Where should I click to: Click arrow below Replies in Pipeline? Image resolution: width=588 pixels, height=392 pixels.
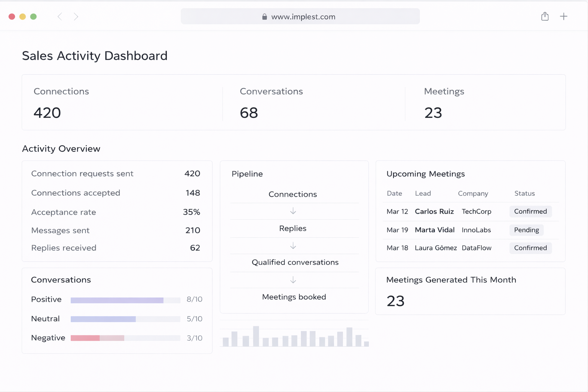tap(293, 246)
